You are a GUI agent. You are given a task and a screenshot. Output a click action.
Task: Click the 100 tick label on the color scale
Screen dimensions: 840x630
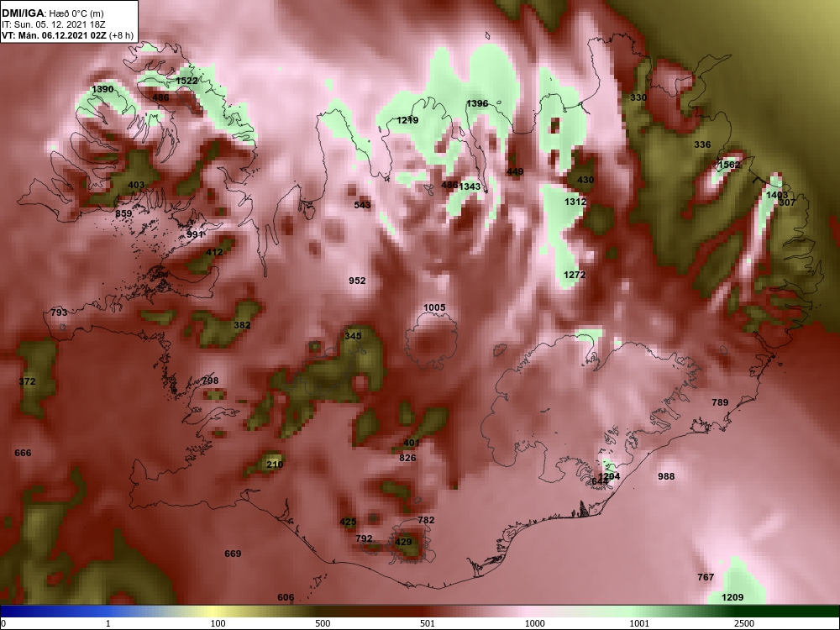(x=218, y=623)
